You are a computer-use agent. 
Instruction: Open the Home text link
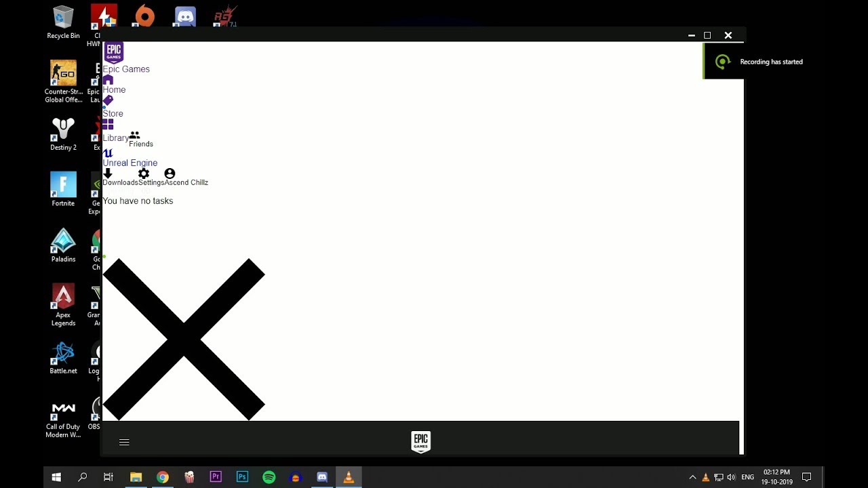point(114,89)
